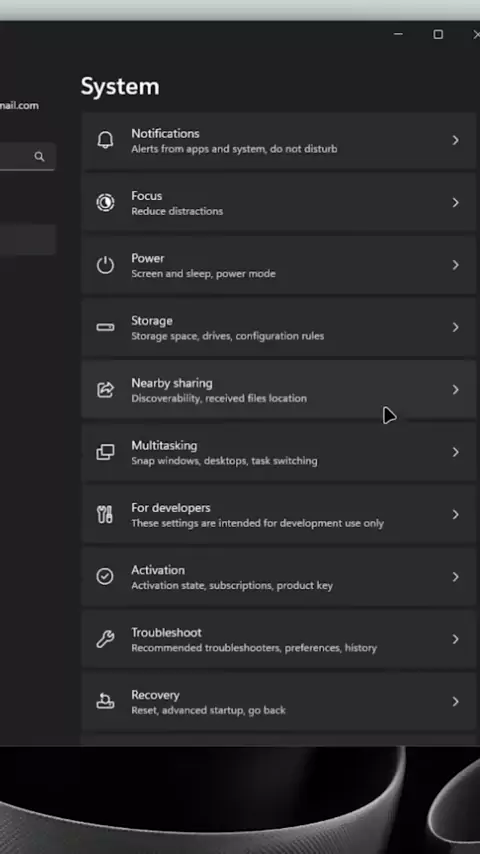The height and width of the screenshot is (854, 480).
Task: Click the Power button icon
Action: [105, 265]
